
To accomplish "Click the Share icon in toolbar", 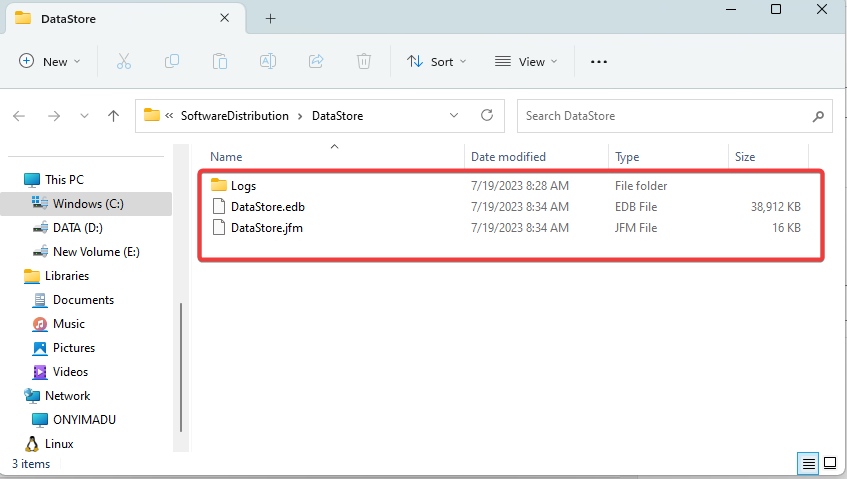I will pyautogui.click(x=316, y=62).
